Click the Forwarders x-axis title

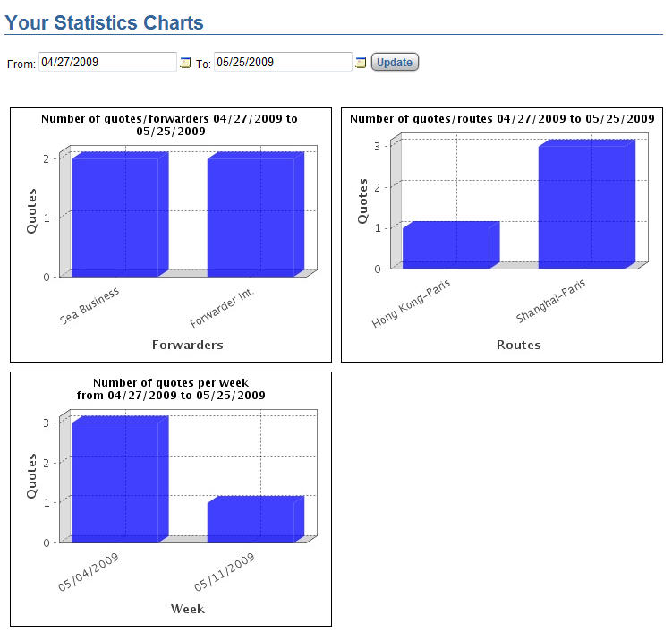[x=187, y=345]
